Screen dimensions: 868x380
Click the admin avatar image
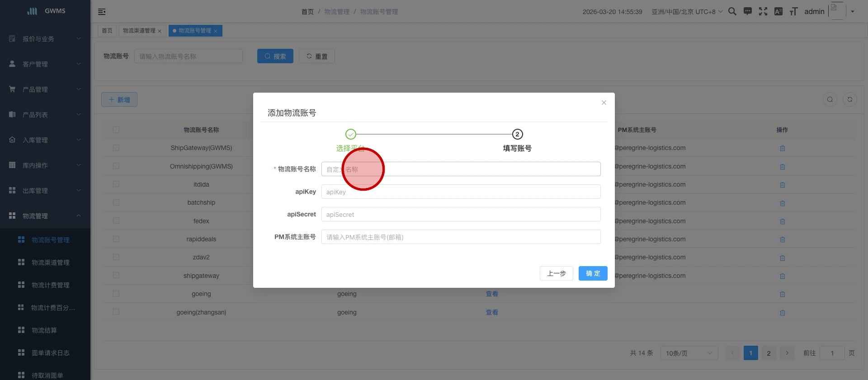[837, 11]
